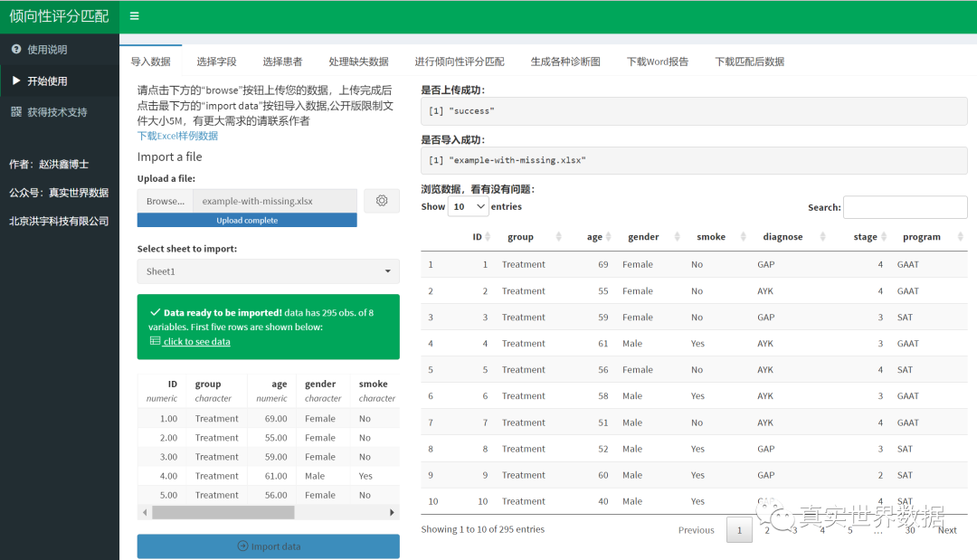Switch to 选择患者 tab
The height and width of the screenshot is (560, 977).
[x=282, y=62]
